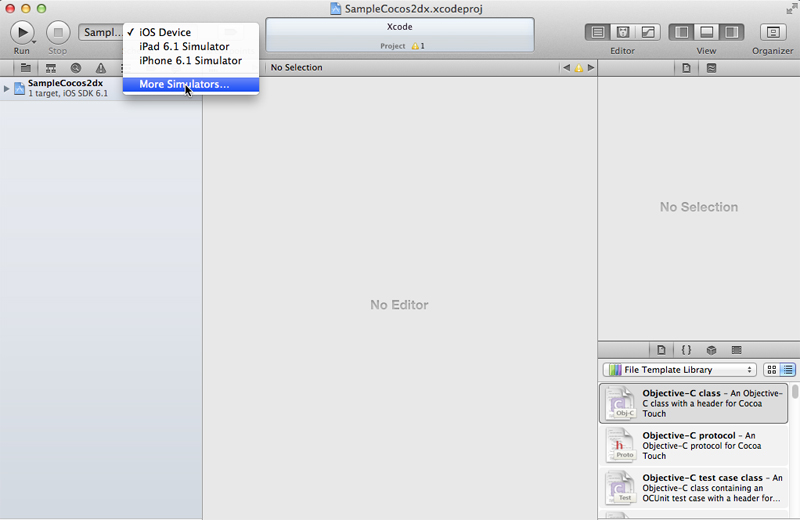The height and width of the screenshot is (520, 800).
Task: Show the Version editor
Action: pos(648,32)
